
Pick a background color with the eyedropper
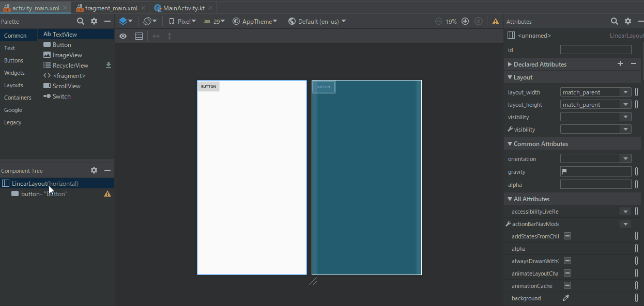(x=565, y=298)
